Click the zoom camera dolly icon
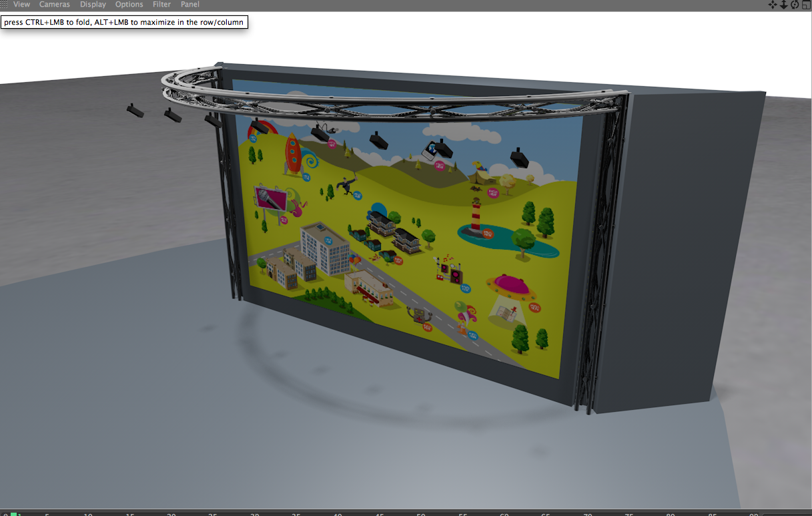The image size is (812, 516). (784, 5)
